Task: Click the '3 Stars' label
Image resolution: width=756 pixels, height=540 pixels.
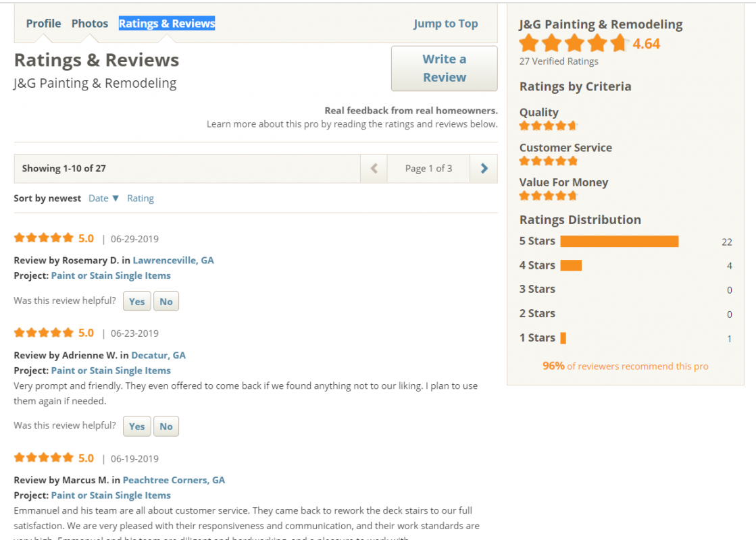Action: (537, 289)
